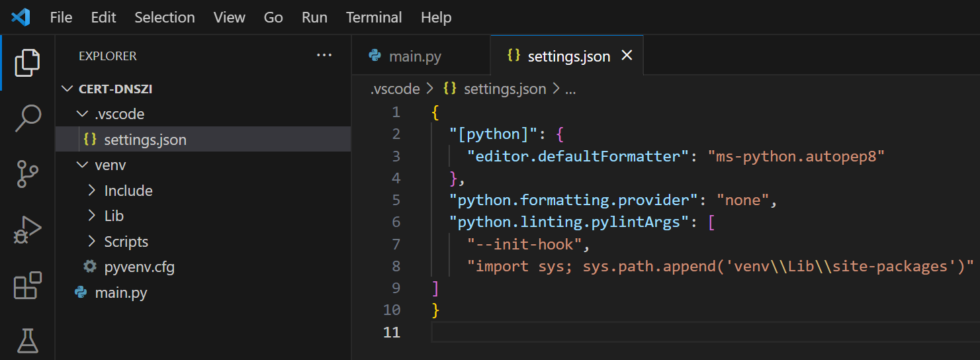
Task: Click line number 1 in gutter
Action: 396,112
